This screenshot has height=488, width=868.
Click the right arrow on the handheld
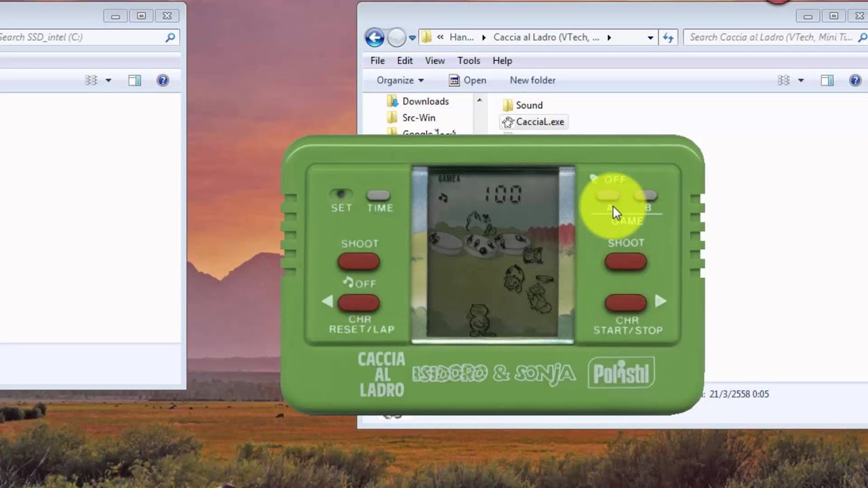tap(660, 301)
